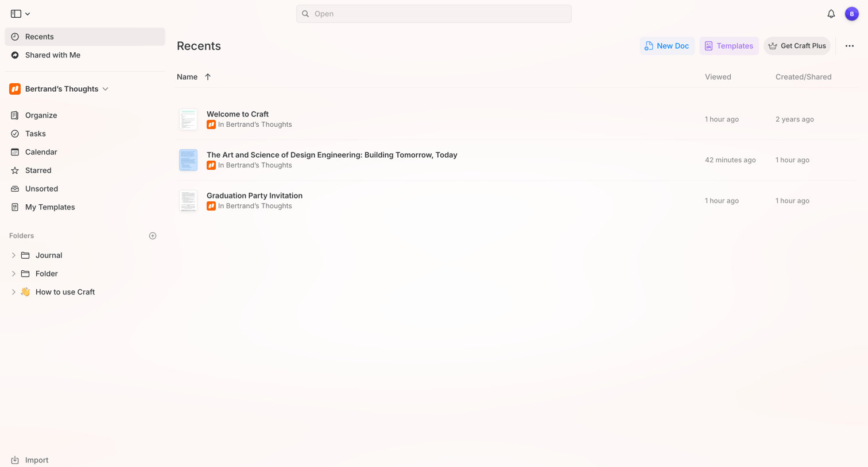Image resolution: width=868 pixels, height=467 pixels.
Task: Sort by Viewed column
Action: (x=718, y=77)
